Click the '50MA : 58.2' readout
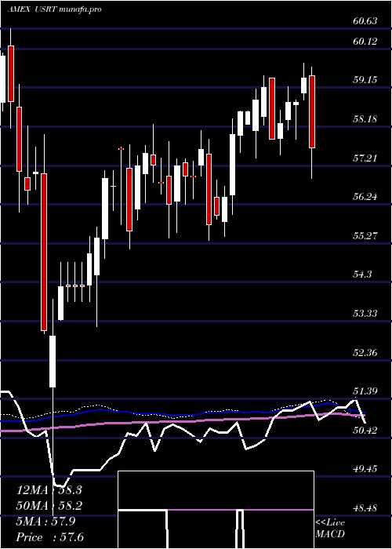The image size is (392, 549). [x=49, y=506]
